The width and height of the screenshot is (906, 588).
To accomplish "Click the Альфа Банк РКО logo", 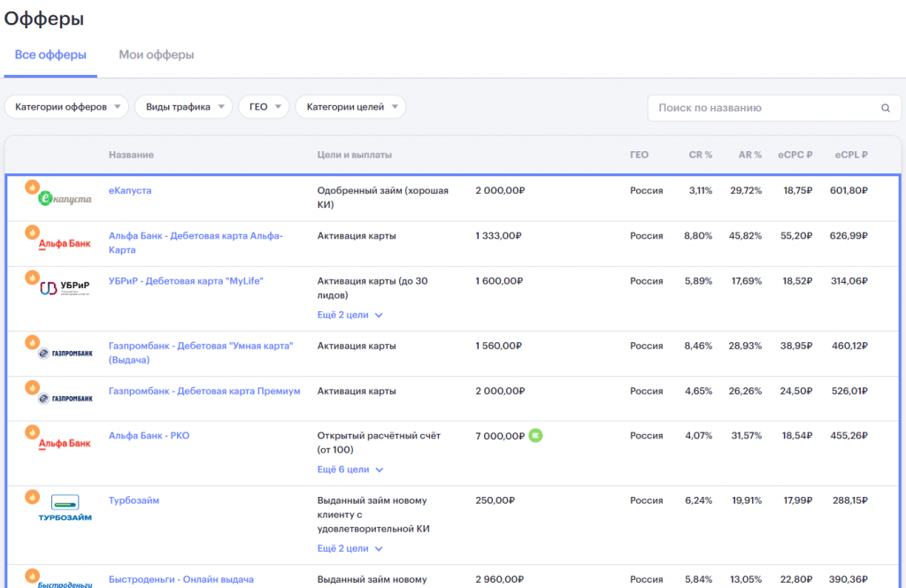I will tap(65, 444).
